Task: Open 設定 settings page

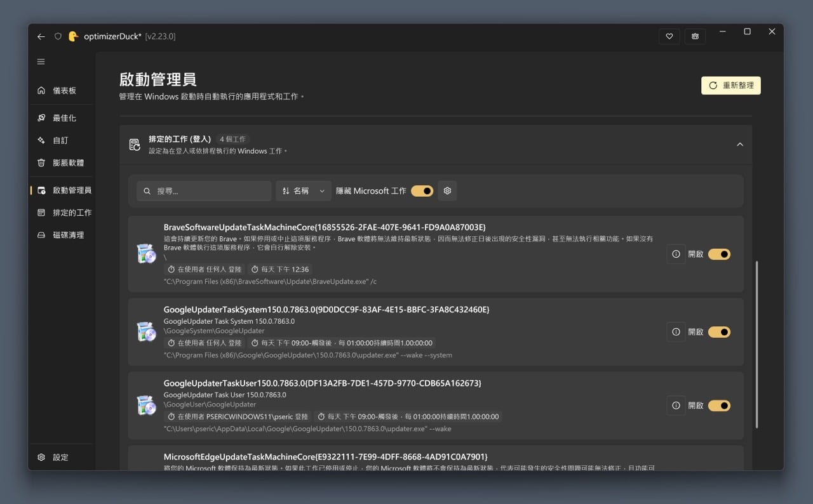Action: click(62, 457)
